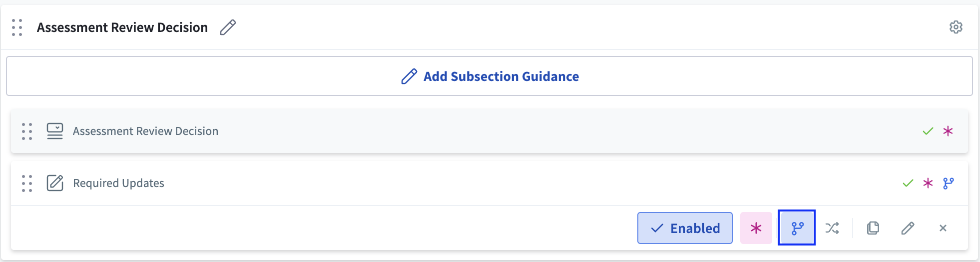Toggle the required asterisk button

click(756, 228)
